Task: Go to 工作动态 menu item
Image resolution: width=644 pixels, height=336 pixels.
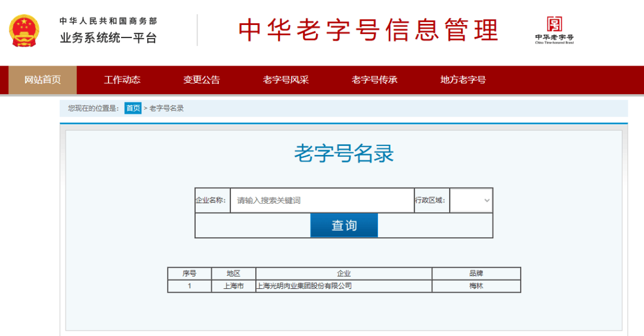Action: tap(122, 80)
